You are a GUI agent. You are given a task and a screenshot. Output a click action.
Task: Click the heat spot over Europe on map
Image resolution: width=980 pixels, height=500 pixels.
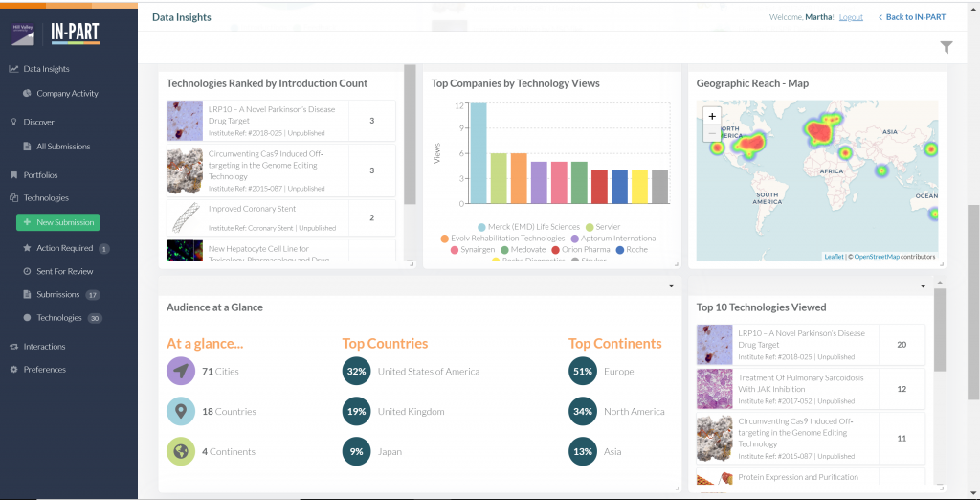tap(820, 131)
